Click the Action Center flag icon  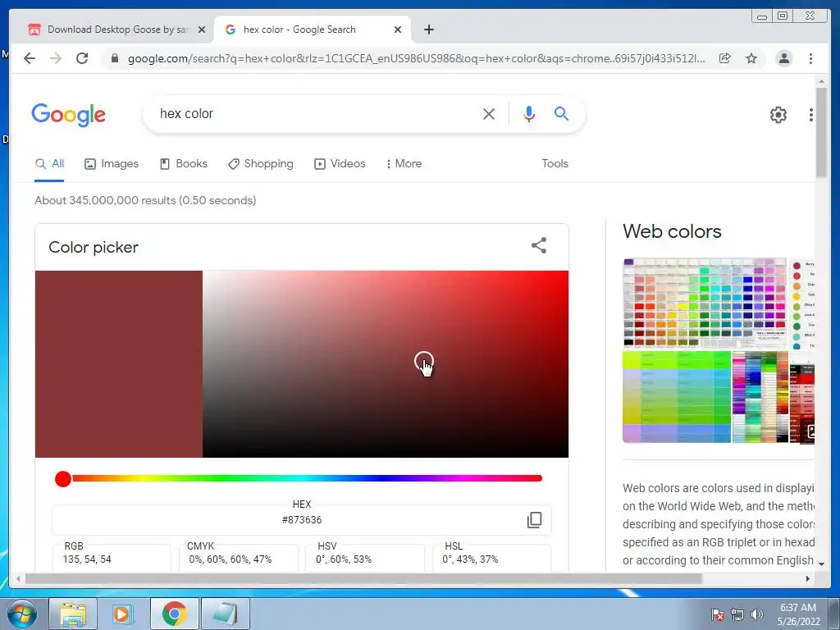pyautogui.click(x=717, y=614)
